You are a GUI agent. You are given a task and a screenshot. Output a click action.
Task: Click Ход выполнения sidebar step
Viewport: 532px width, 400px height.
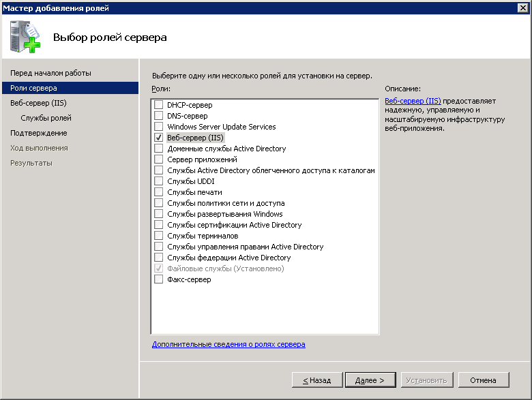pos(39,148)
